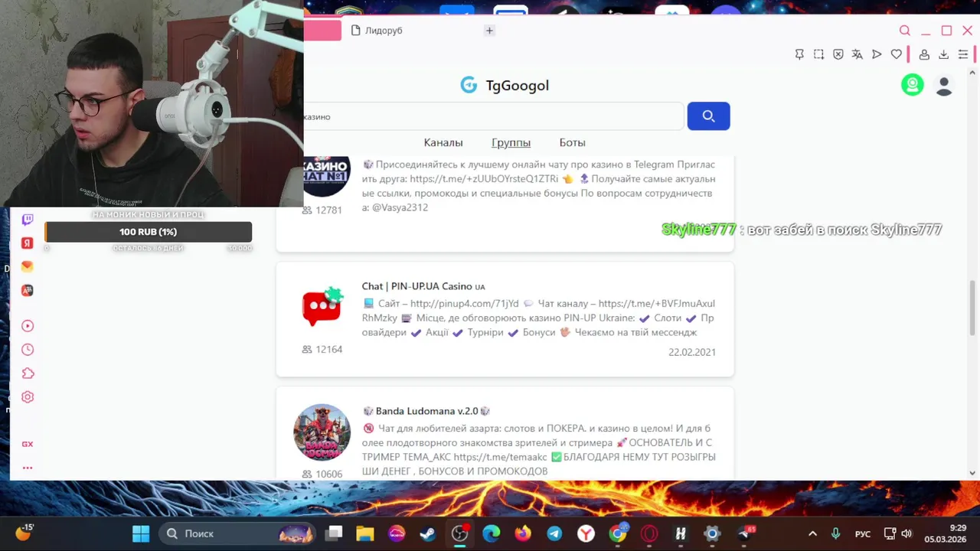This screenshot has width=980, height=551.
Task: Click the green webcam icon on TgGoogol header
Action: click(912, 85)
